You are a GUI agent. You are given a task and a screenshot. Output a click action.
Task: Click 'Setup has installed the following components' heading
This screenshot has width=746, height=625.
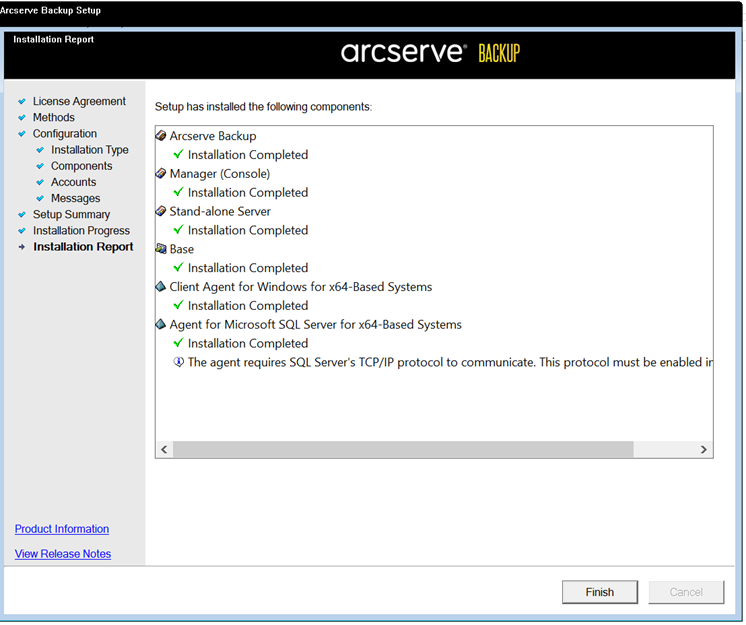tap(263, 107)
